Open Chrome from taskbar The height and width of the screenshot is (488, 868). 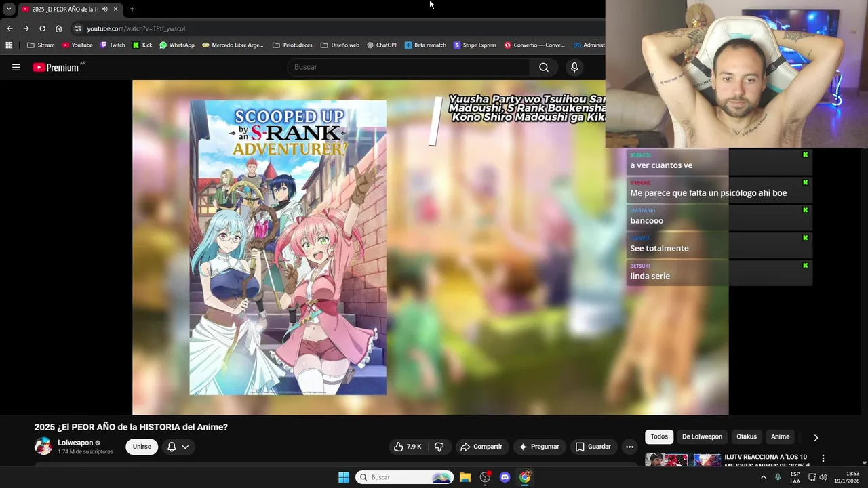[x=525, y=477]
